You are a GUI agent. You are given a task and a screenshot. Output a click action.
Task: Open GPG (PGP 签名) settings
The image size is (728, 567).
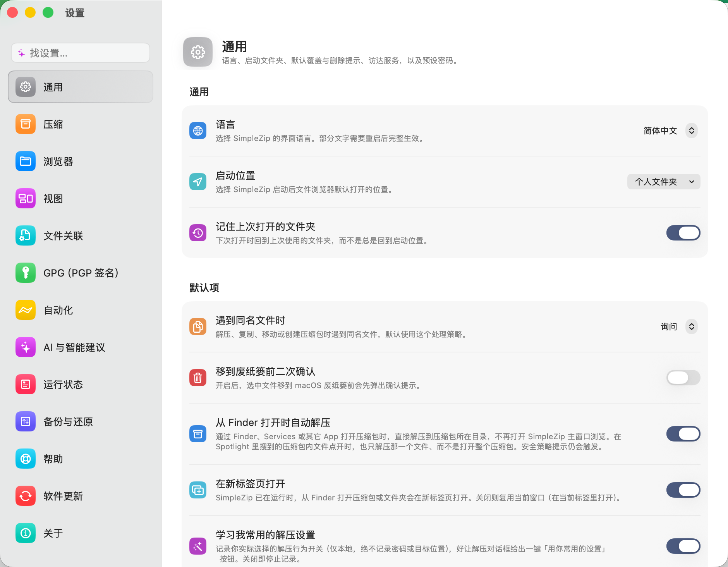[81, 273]
